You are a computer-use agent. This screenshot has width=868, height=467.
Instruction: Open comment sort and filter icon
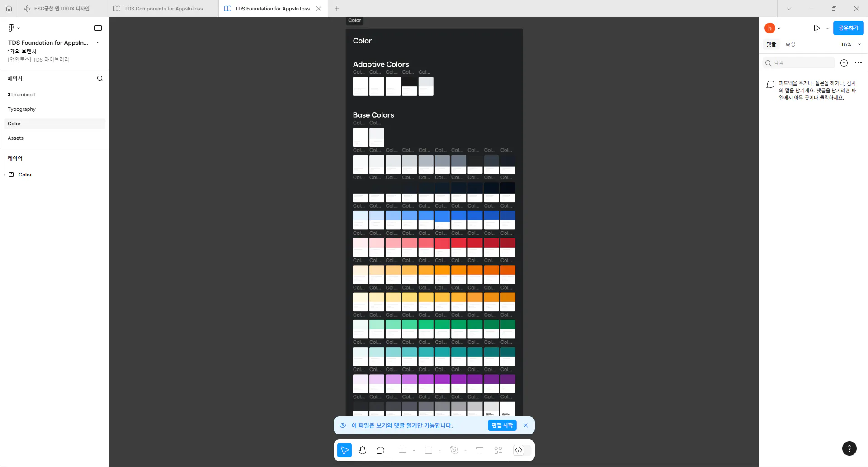tap(844, 63)
